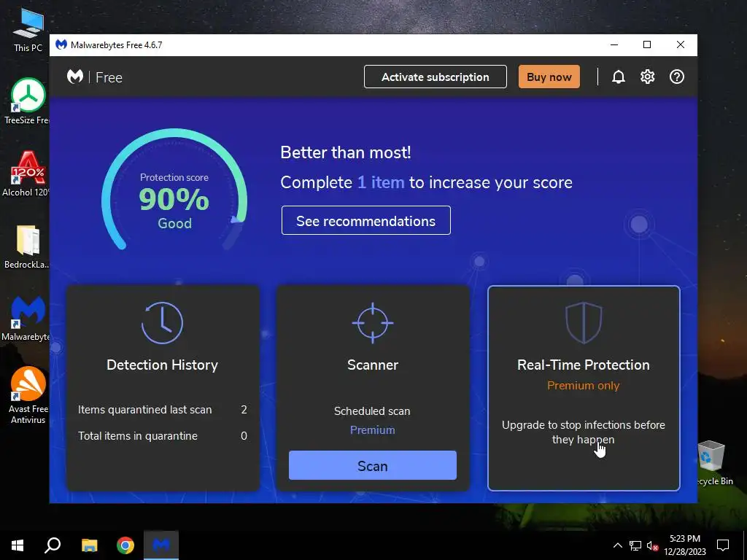Click the 'Scheduled scan' text
The height and width of the screenshot is (560, 747).
[372, 411]
